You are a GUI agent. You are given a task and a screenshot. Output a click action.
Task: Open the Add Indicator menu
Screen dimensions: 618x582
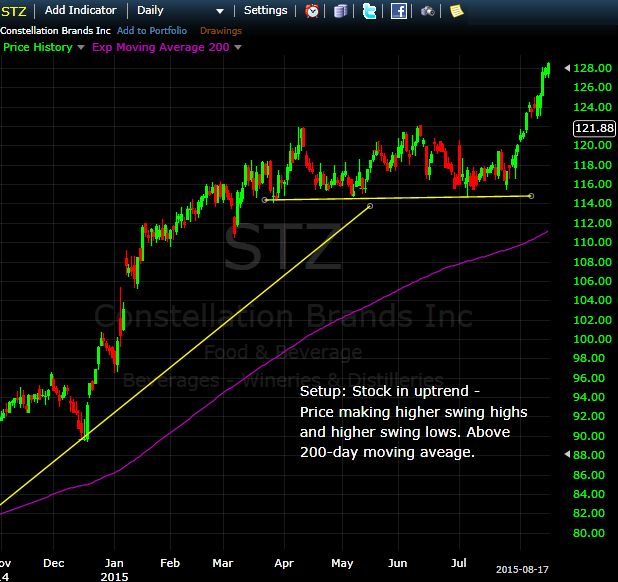81,10
